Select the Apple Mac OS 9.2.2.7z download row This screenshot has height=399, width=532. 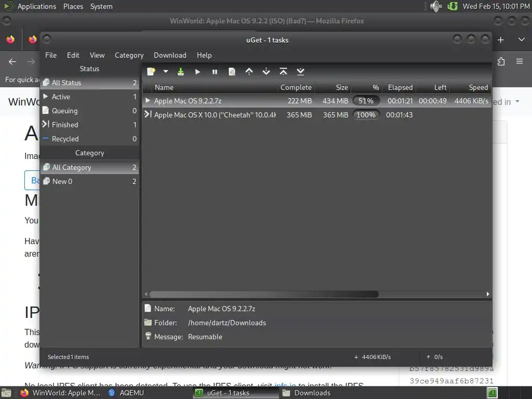pos(317,101)
